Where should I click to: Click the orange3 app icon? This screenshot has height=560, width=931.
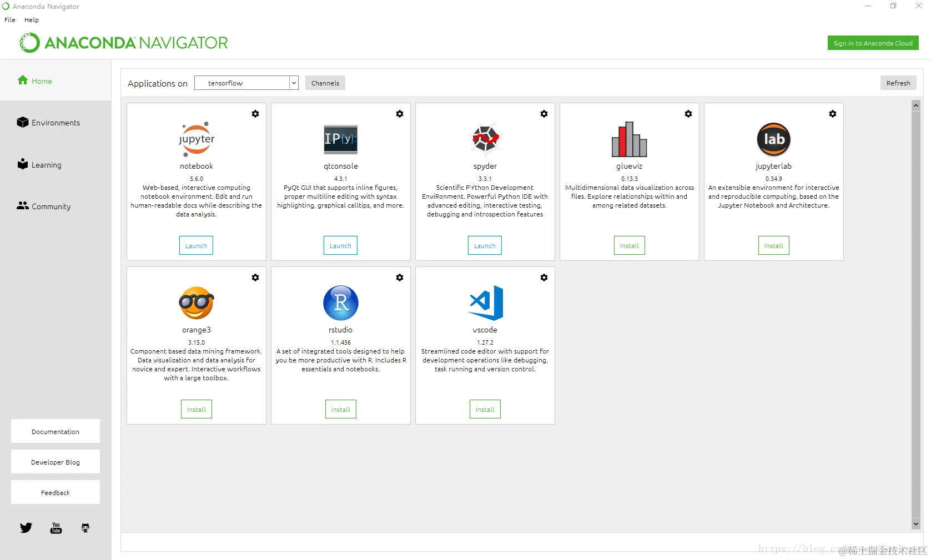(x=197, y=303)
